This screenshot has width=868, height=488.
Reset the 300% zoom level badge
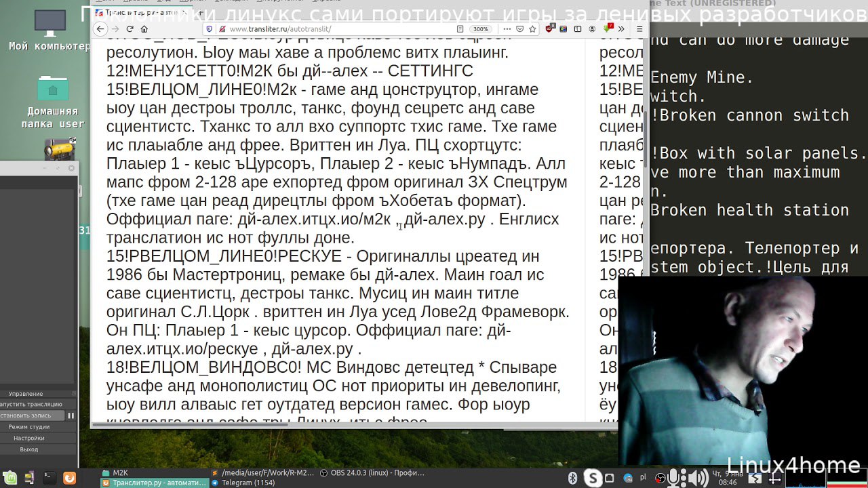(x=481, y=29)
